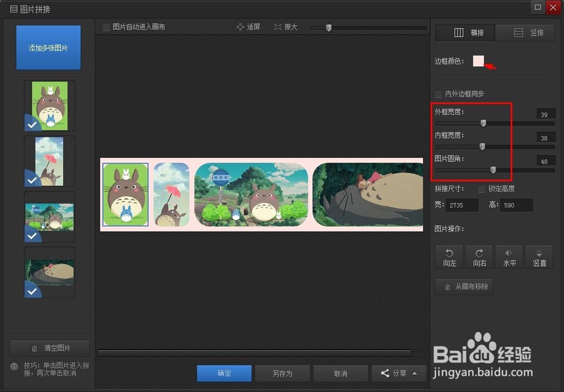The height and width of the screenshot is (392, 564).
Task: Toggle 内外边框同步 checkbox
Action: pos(438,94)
